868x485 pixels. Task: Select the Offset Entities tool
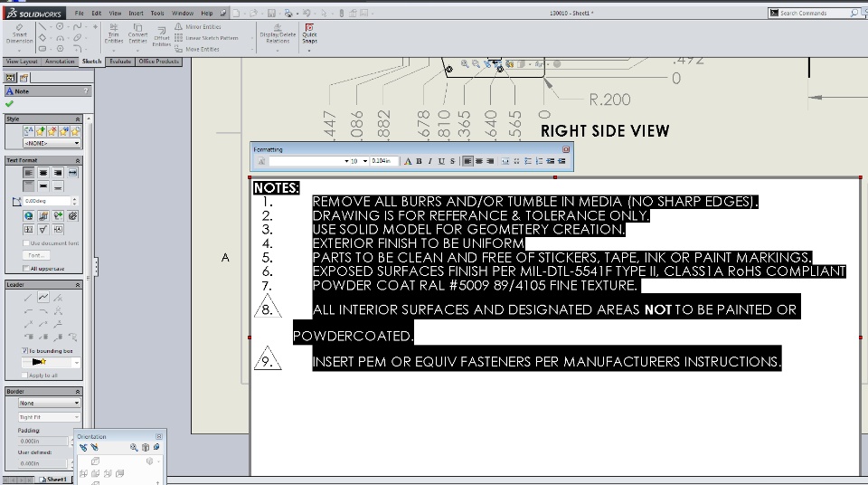(x=161, y=36)
